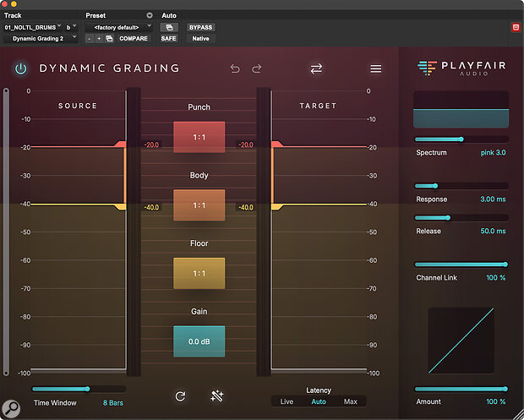Click the Auto header label
The width and height of the screenshot is (524, 420).
(x=169, y=15)
